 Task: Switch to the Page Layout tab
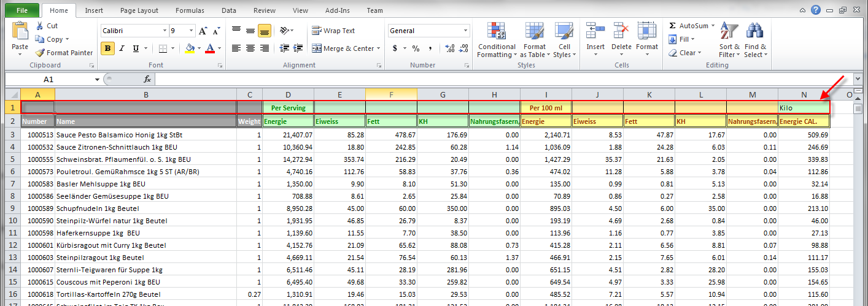139,10
